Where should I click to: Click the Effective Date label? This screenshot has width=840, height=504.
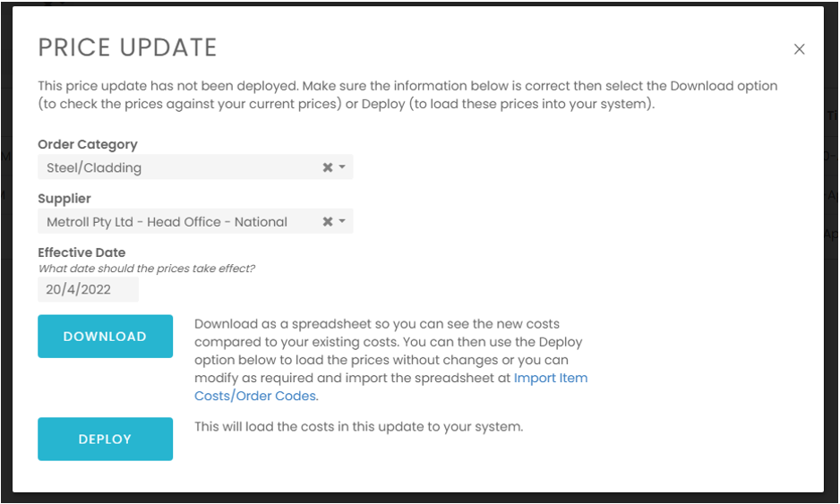[x=81, y=252]
